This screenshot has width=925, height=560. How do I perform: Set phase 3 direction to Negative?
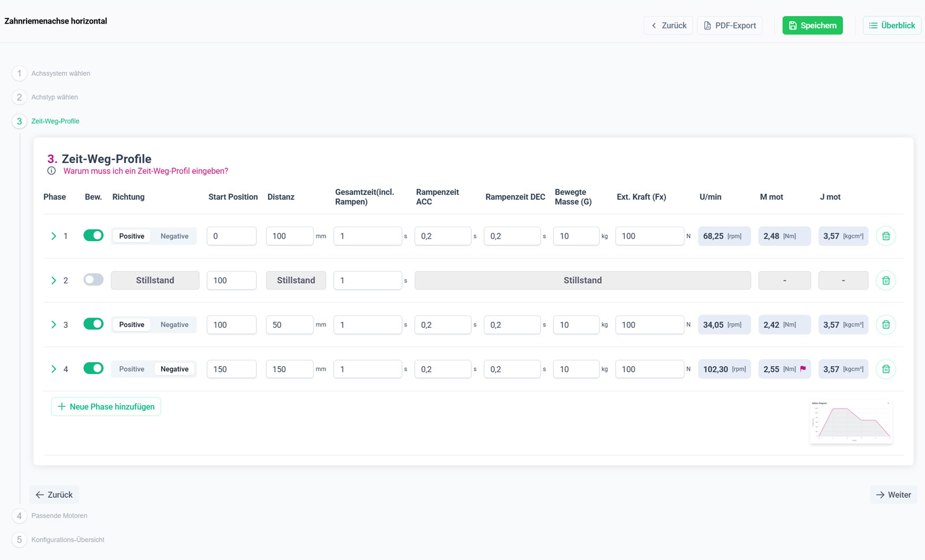pos(174,325)
